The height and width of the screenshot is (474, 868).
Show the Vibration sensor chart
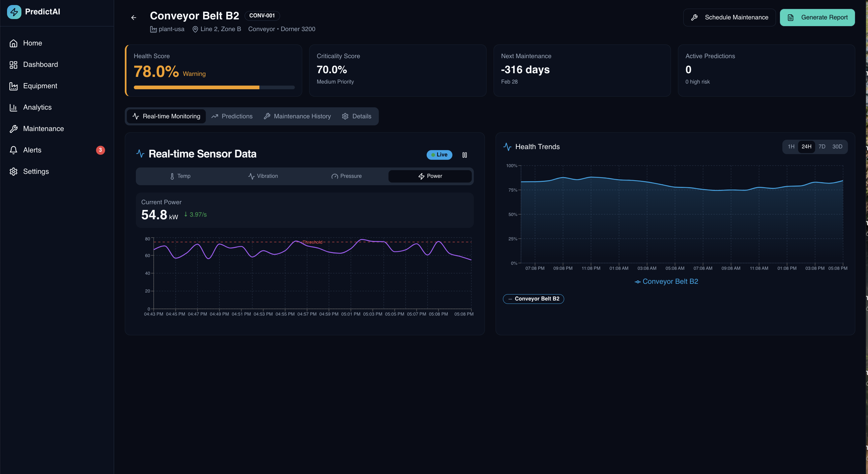tap(263, 176)
